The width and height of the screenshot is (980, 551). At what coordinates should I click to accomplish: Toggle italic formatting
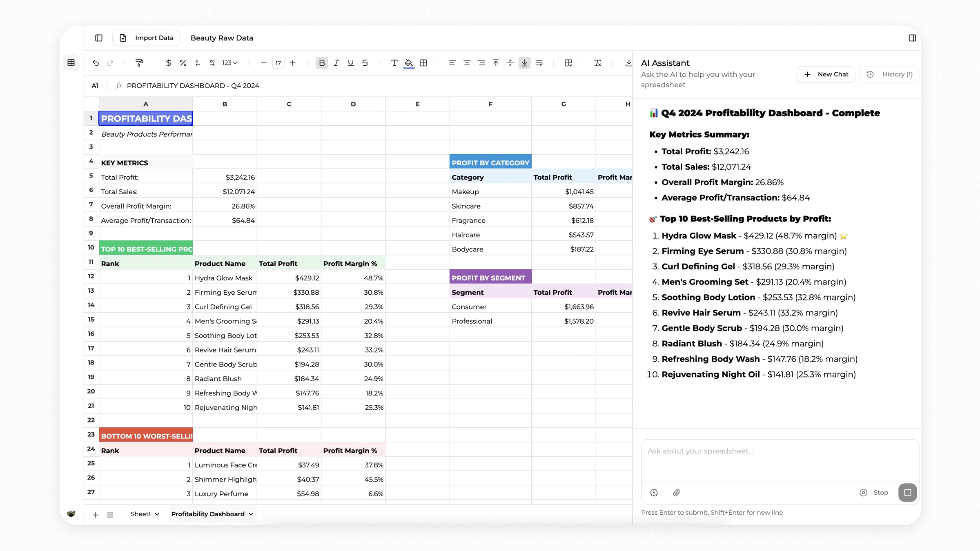(336, 63)
